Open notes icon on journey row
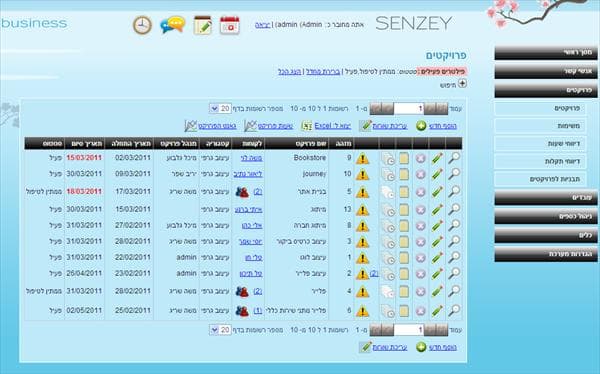 404,174
